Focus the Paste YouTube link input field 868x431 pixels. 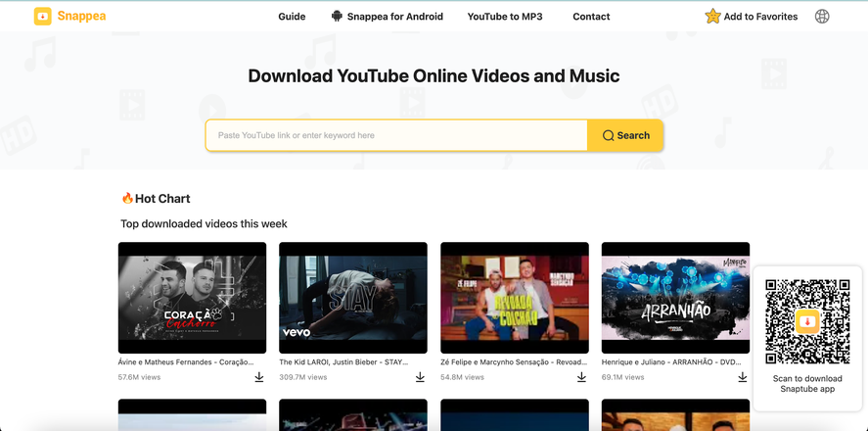pos(396,135)
